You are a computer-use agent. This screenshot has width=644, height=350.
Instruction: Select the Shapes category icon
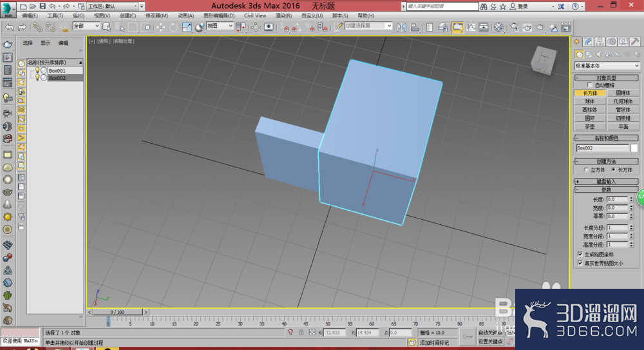(x=589, y=54)
